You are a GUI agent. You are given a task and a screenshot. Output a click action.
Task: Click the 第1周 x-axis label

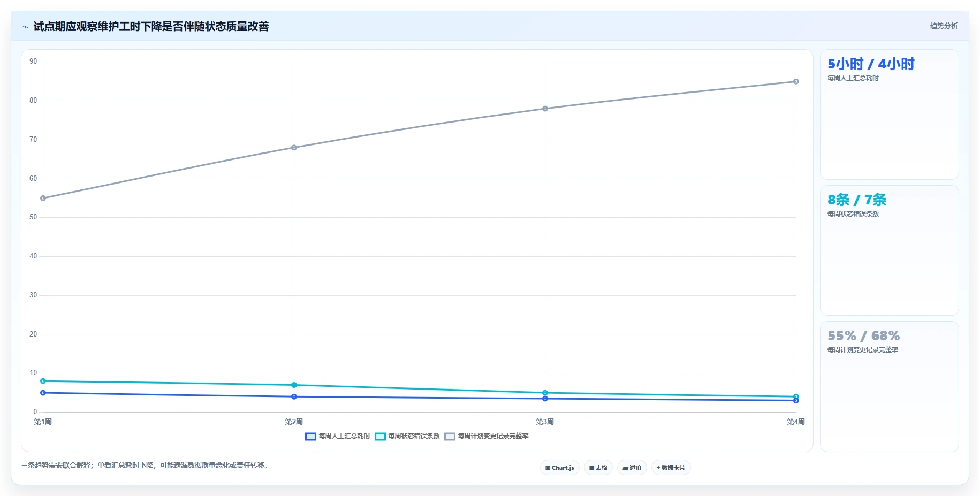click(x=43, y=422)
